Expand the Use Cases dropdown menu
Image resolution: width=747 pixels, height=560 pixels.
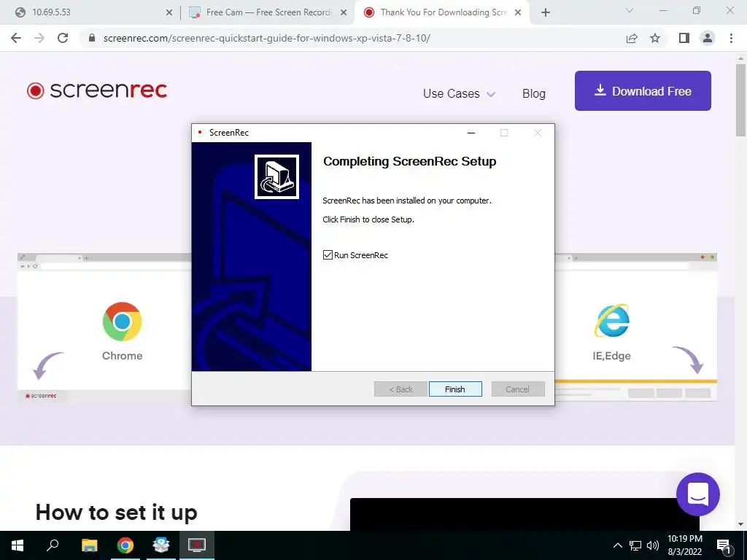click(460, 94)
